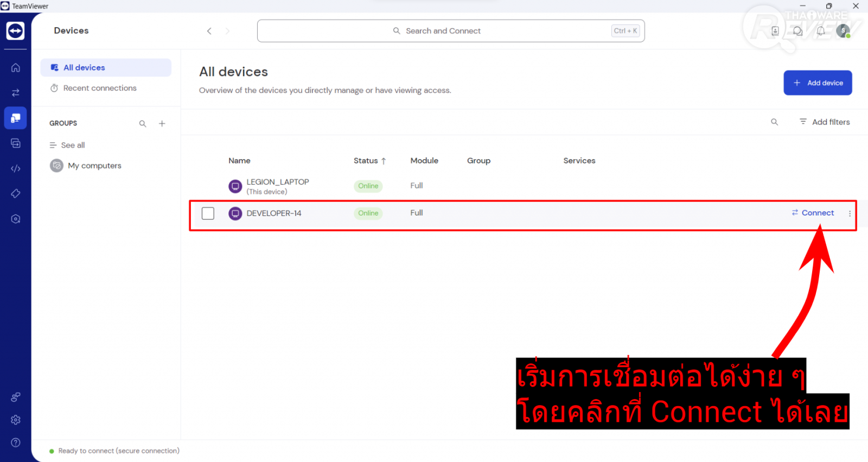Add a new group with the plus icon
This screenshot has width=868, height=462.
pos(162,124)
